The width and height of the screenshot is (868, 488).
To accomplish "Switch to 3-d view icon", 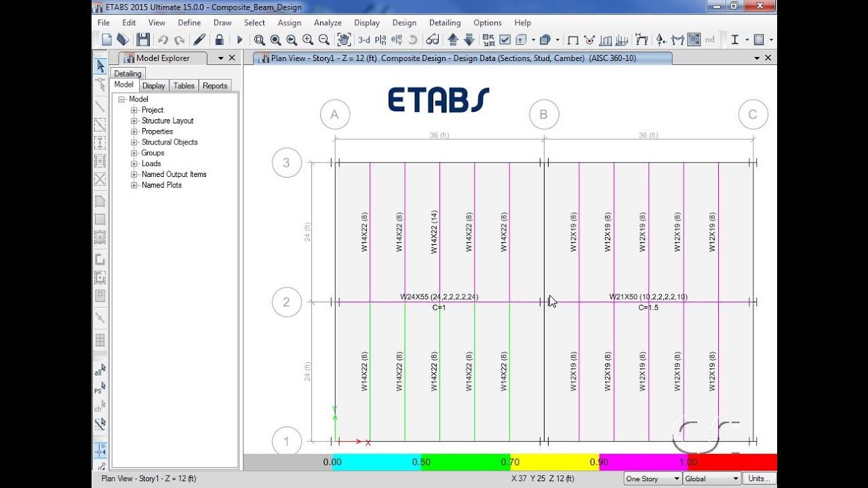I will 364,40.
